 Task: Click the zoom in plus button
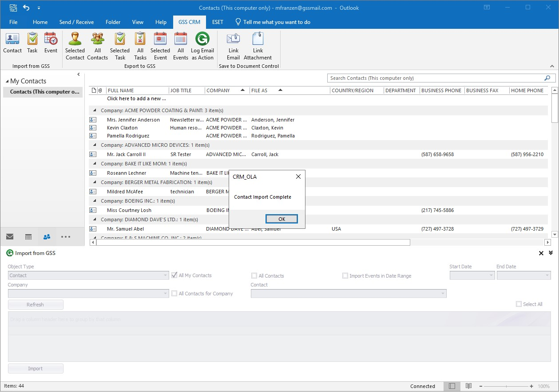tap(532, 386)
